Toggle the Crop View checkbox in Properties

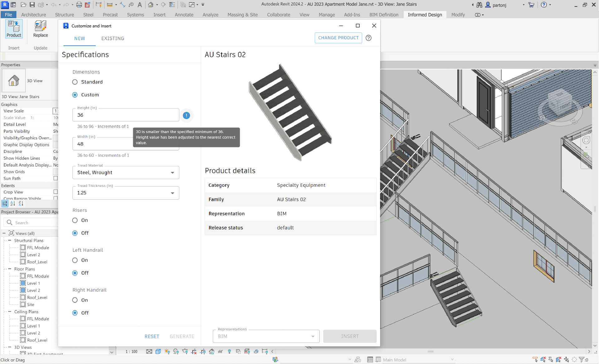click(x=56, y=192)
